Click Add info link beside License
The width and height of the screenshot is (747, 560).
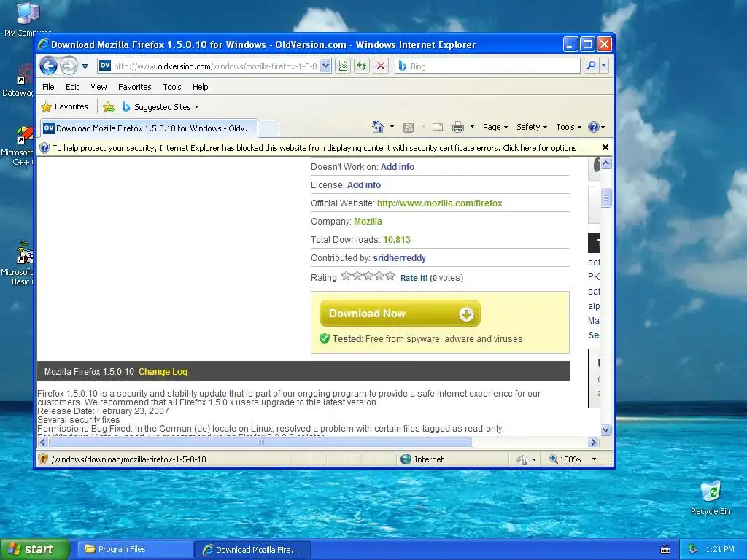click(x=364, y=184)
